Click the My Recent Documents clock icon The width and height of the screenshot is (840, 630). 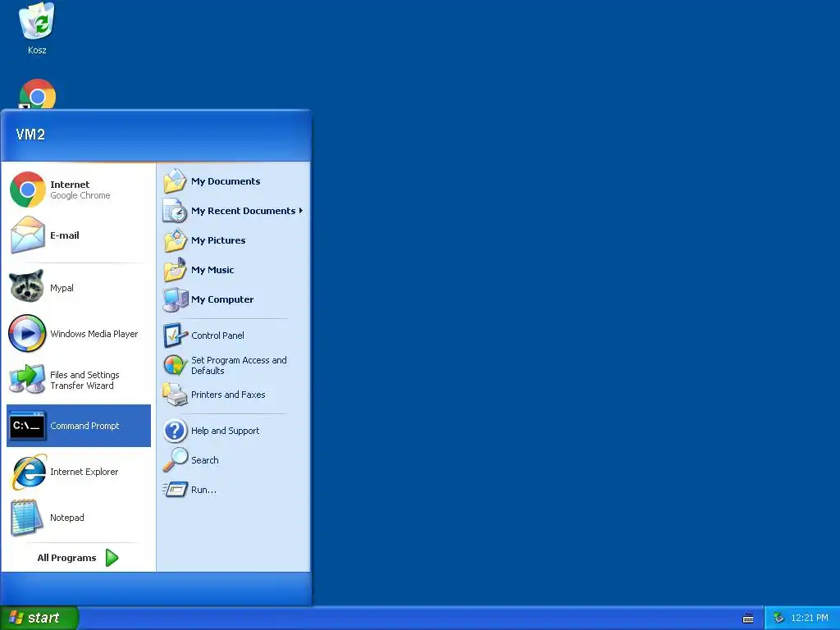click(x=175, y=211)
